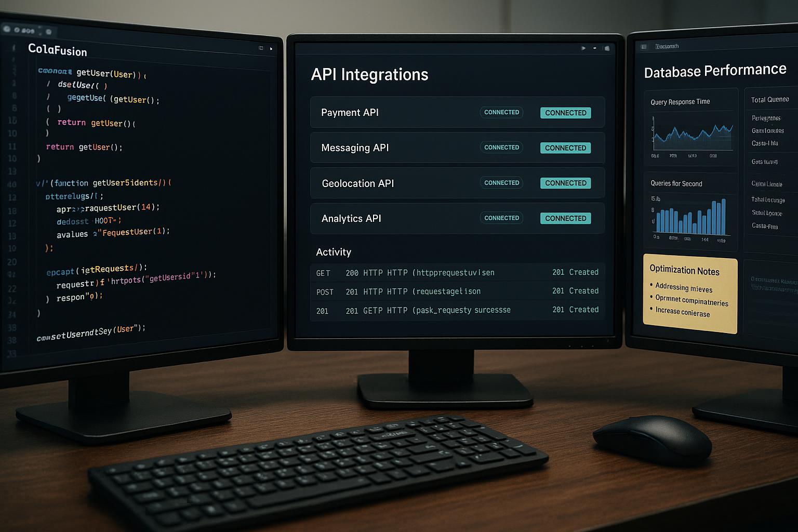The height and width of the screenshot is (532, 798).
Task: Click 201 Created status in the GET row
Action: tap(575, 272)
